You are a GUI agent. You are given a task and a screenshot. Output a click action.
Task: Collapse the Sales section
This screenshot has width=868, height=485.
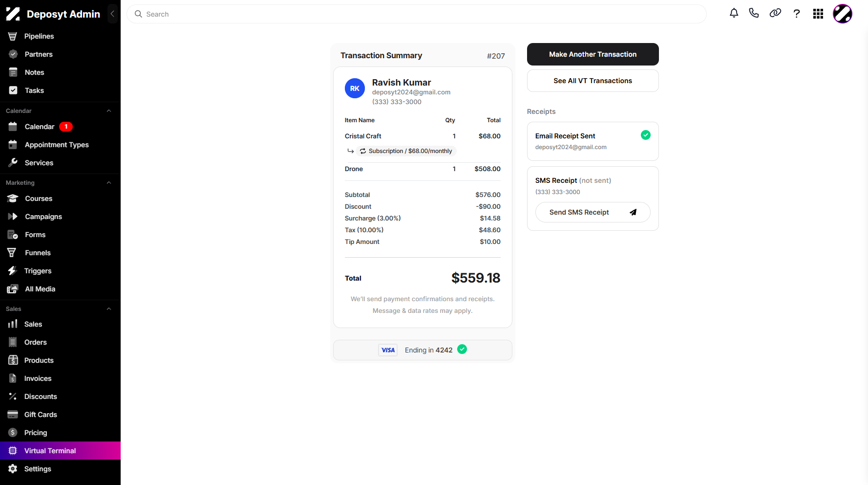point(109,309)
